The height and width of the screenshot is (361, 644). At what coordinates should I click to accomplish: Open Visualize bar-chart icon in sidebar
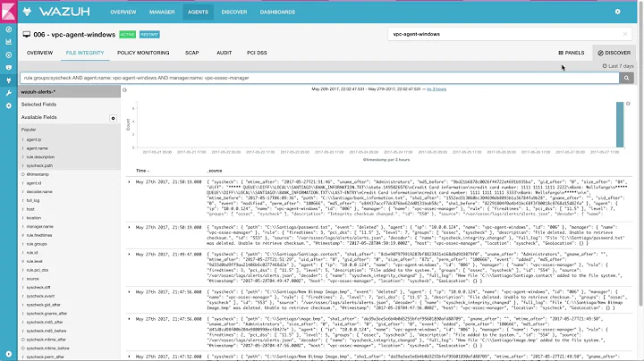point(9,42)
